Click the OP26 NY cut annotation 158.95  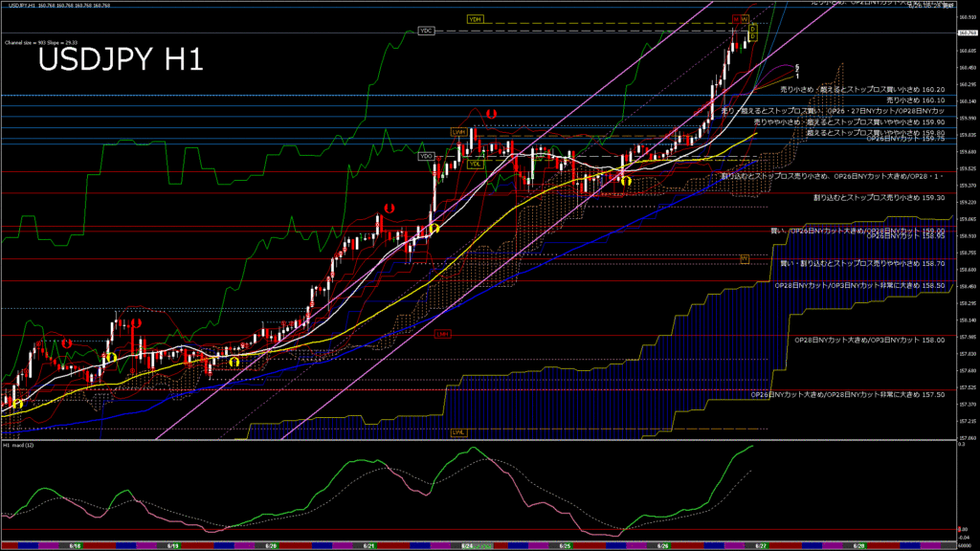coord(905,236)
